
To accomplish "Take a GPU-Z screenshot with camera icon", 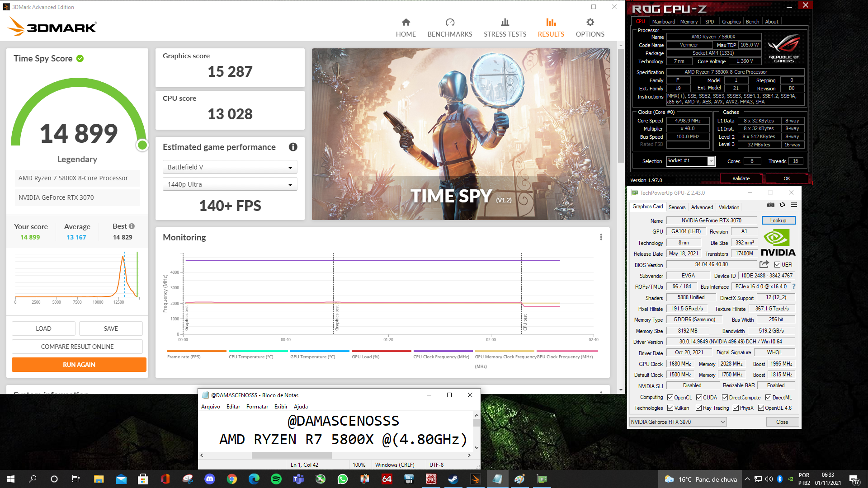I will coord(771,205).
